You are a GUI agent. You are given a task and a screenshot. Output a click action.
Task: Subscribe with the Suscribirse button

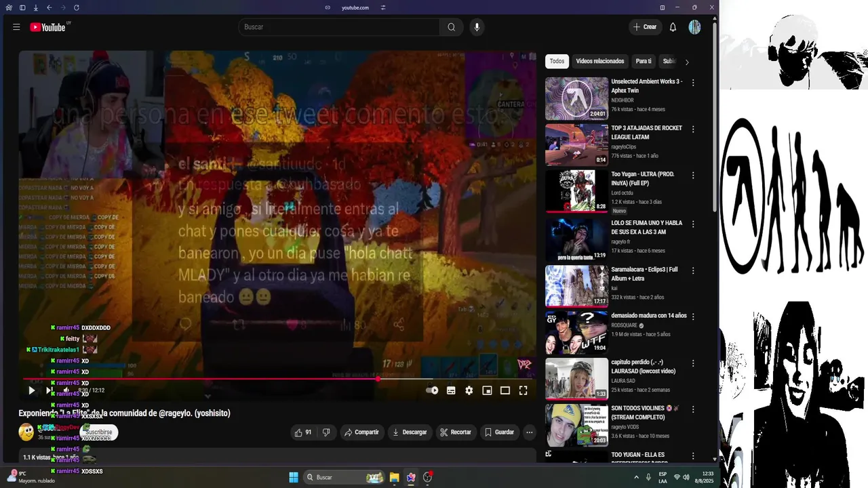pyautogui.click(x=99, y=432)
